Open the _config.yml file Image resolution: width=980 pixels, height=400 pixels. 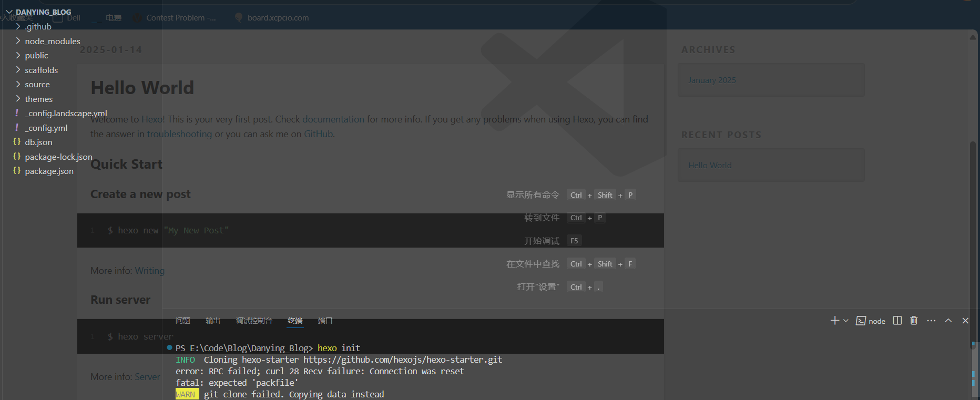pos(46,128)
